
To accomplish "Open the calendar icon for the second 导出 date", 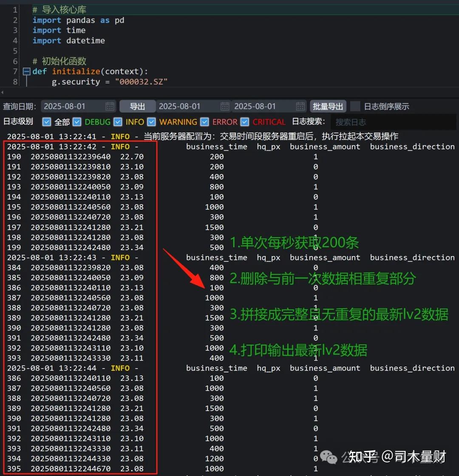I will [x=300, y=106].
